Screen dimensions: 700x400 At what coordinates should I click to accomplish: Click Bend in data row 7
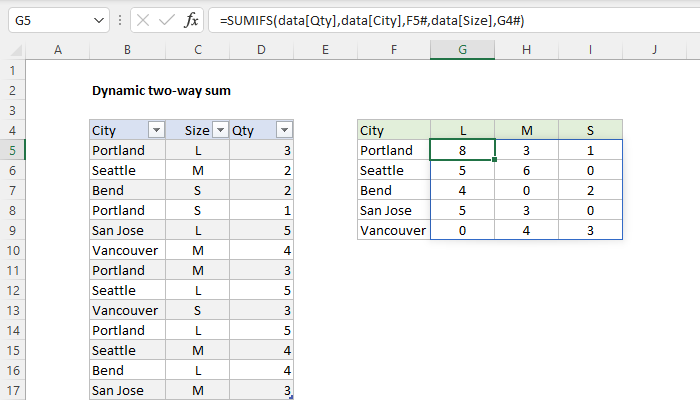[128, 190]
